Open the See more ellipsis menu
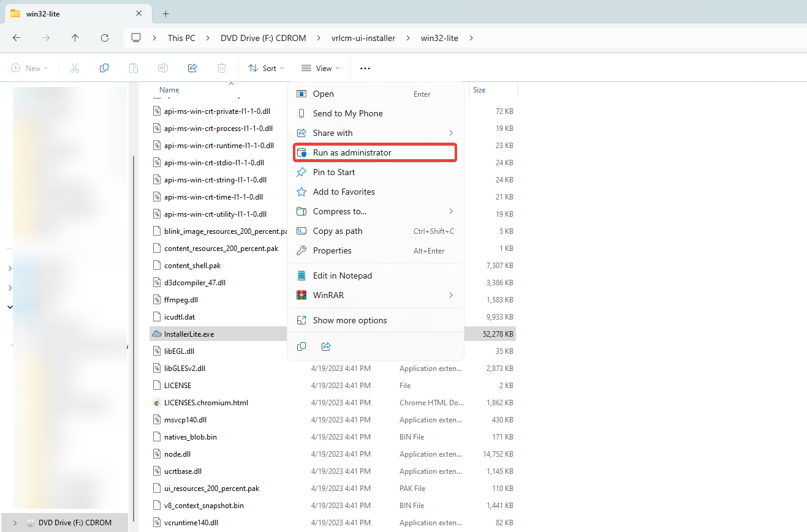The image size is (807, 532). coord(365,69)
